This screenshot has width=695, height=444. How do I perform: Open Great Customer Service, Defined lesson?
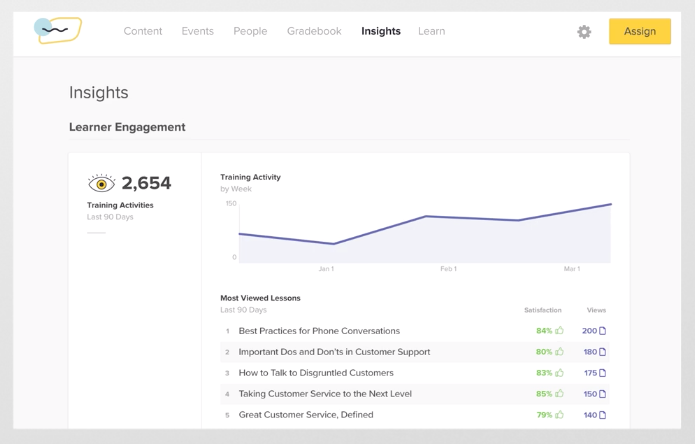tap(306, 415)
